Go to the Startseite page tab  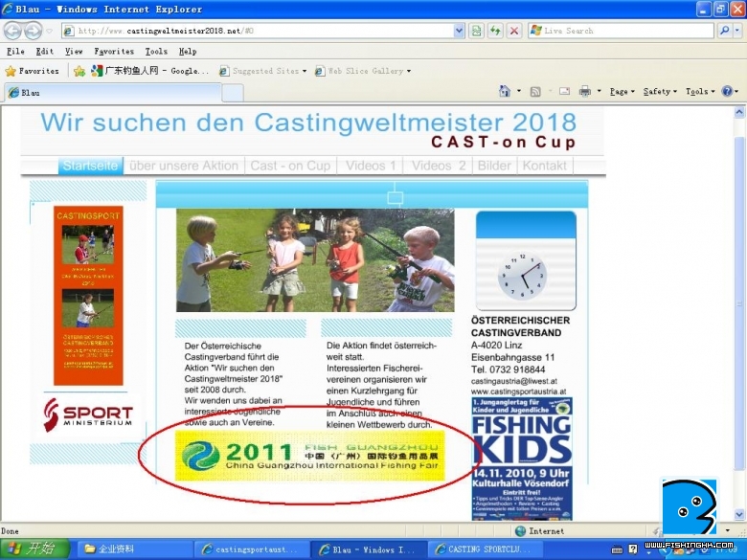(x=91, y=166)
